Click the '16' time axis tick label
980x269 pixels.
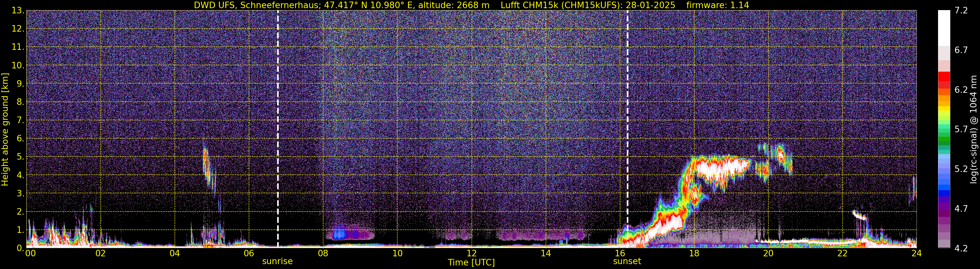[x=620, y=254]
